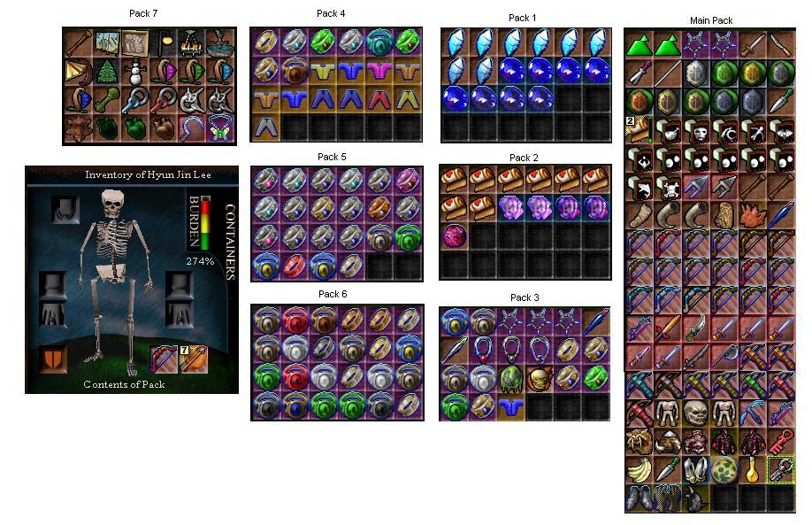Click the skull and crossbones scroll

(x=668, y=188)
